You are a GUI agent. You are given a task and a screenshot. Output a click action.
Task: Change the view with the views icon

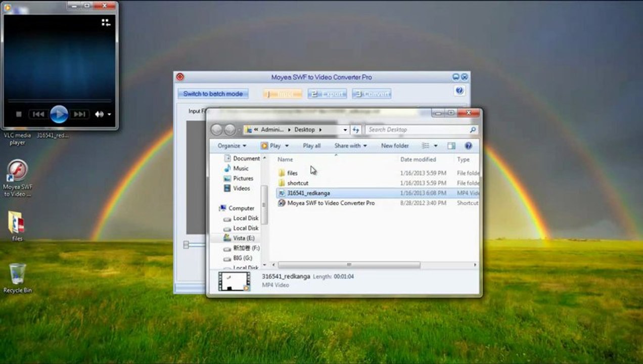click(426, 146)
